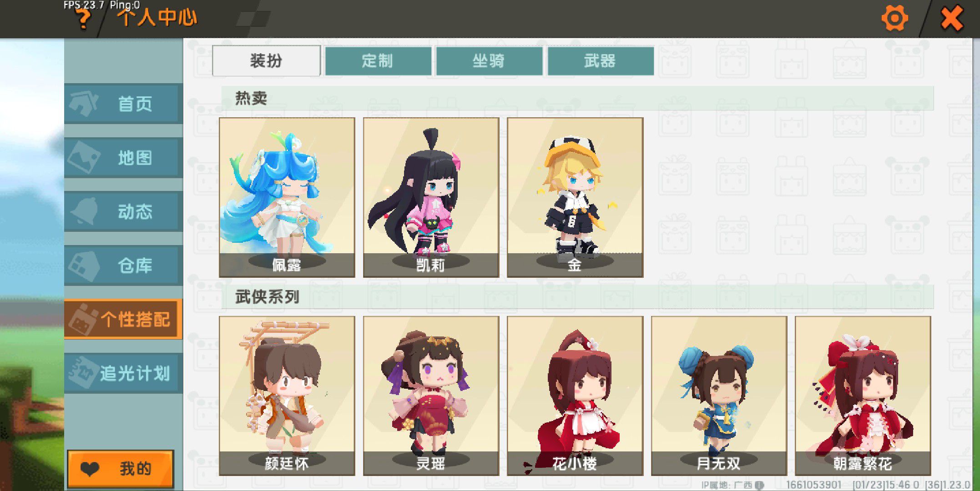Choose the 佩露 skin card
The image size is (980, 491).
[287, 197]
